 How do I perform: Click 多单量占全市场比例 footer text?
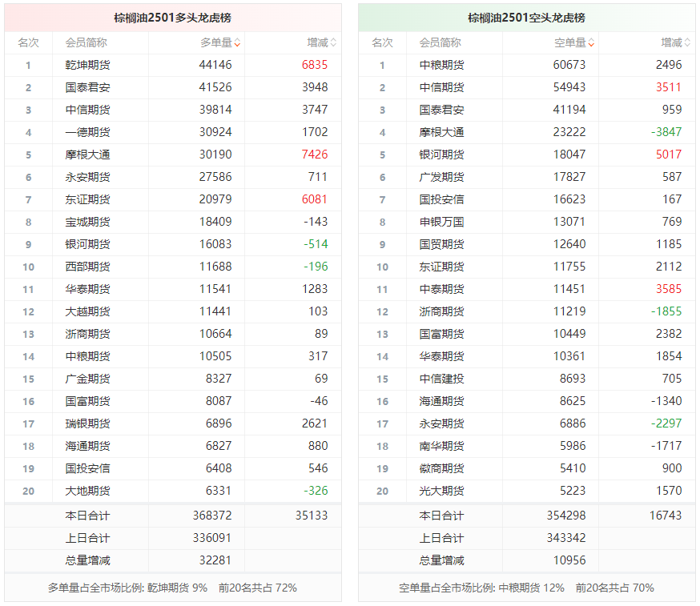click(x=172, y=588)
